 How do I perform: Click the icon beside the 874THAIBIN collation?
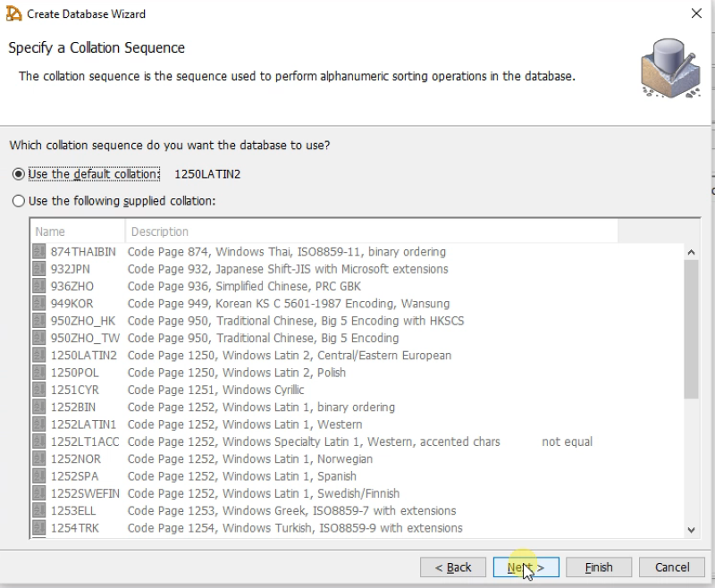(x=38, y=251)
